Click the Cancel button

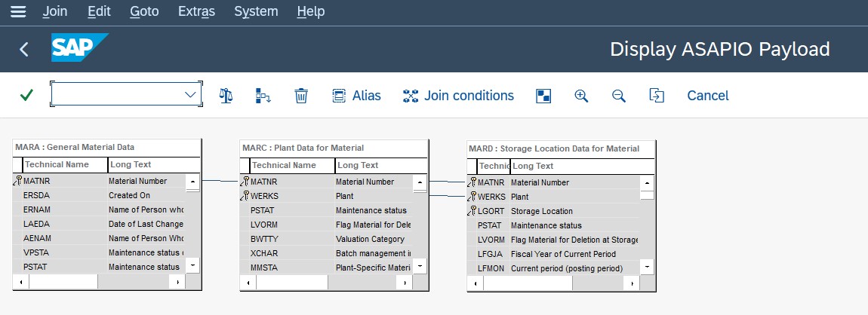pyautogui.click(x=707, y=96)
